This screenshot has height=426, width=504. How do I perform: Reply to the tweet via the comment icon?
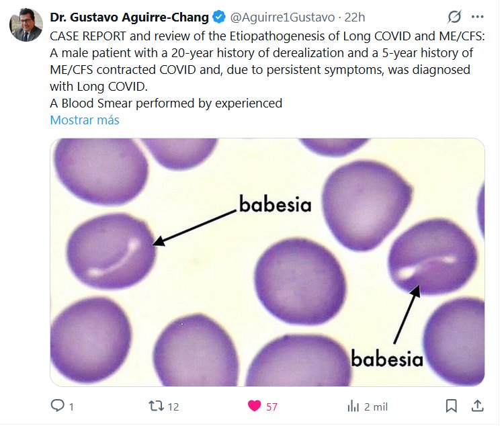click(58, 406)
